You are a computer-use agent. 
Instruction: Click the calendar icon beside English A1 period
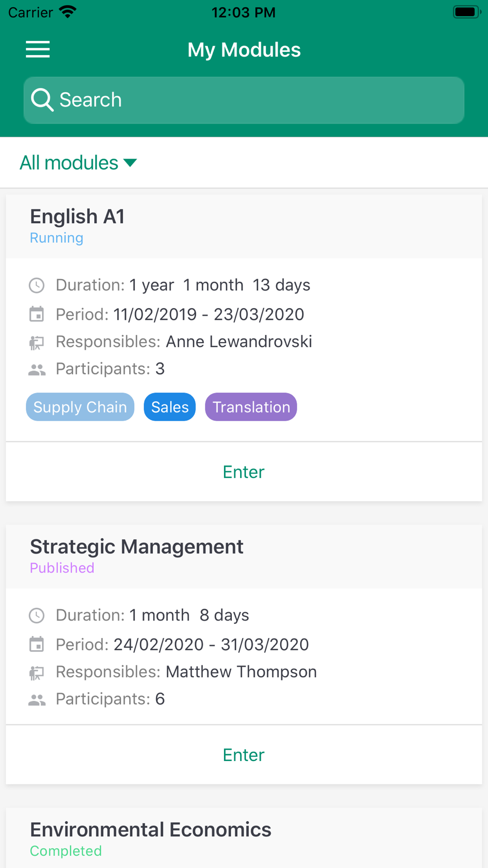click(x=37, y=314)
